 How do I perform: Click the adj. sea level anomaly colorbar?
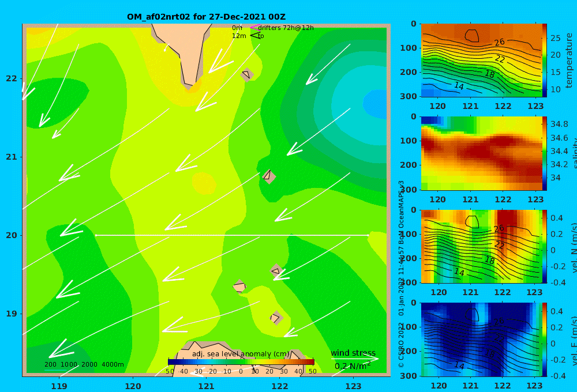241,362
